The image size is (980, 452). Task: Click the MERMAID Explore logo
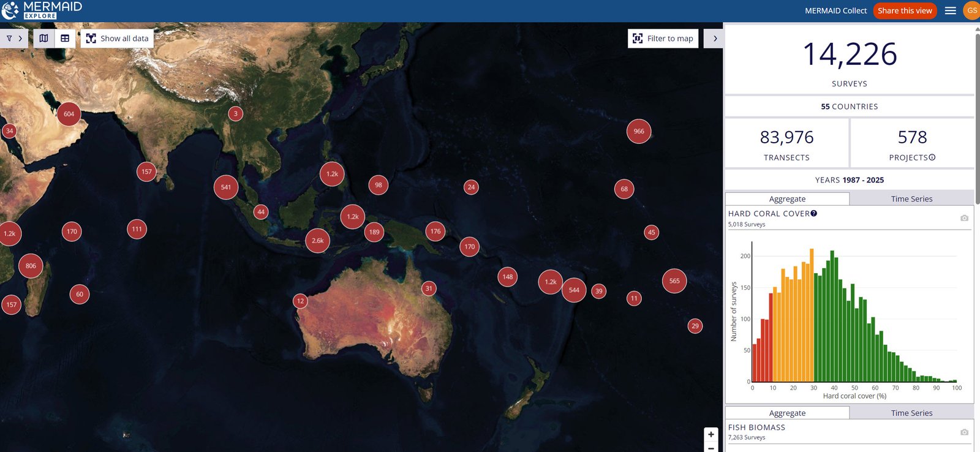click(x=42, y=10)
